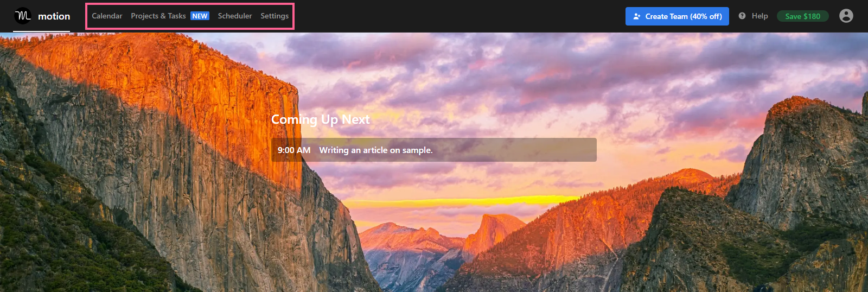Open "Writing an article on sample." event
This screenshot has width=868, height=292.
376,150
